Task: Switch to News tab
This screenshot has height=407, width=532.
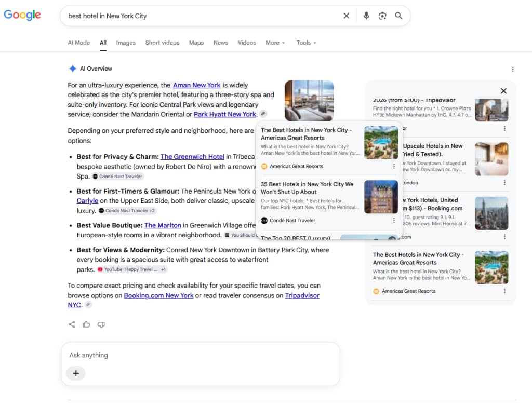Action: pos(220,43)
